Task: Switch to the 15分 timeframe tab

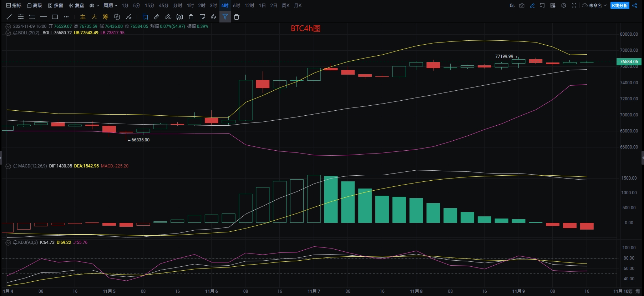Action: point(149,5)
